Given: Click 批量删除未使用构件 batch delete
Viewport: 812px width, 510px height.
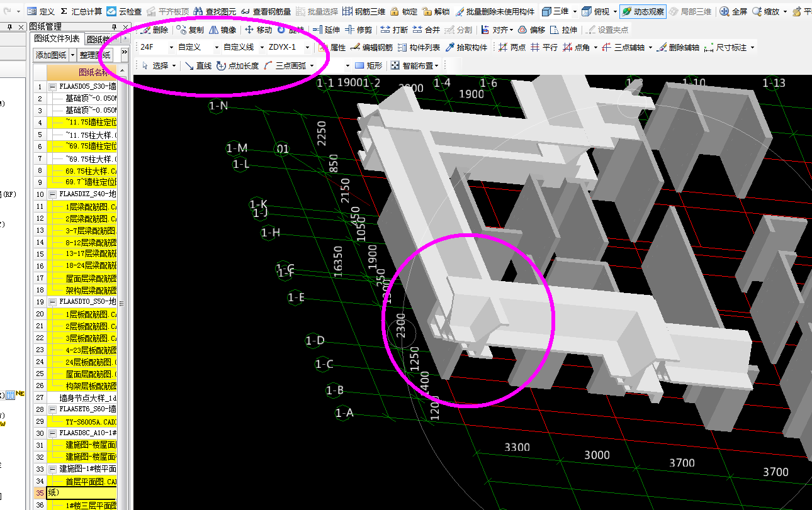Looking at the screenshot, I should 494,11.
